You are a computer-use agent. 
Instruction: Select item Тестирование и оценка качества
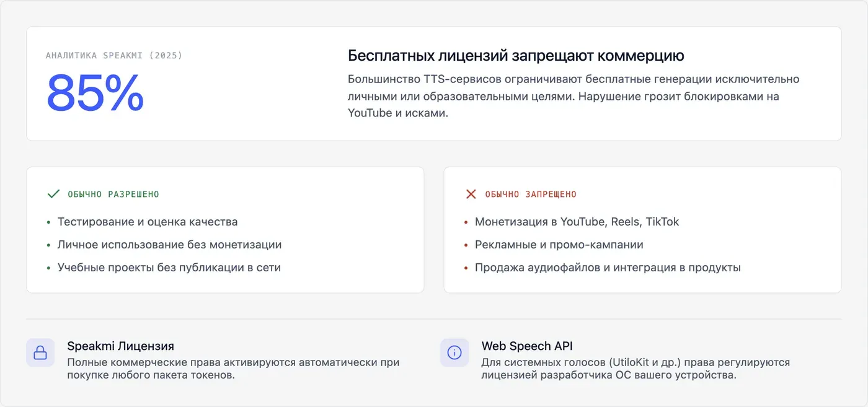click(x=148, y=222)
